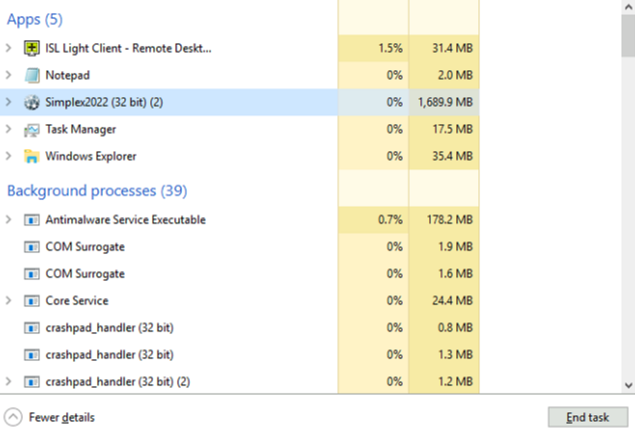The height and width of the screenshot is (435, 635).
Task: Click the Windows Explorer folder icon
Action: pos(32,156)
